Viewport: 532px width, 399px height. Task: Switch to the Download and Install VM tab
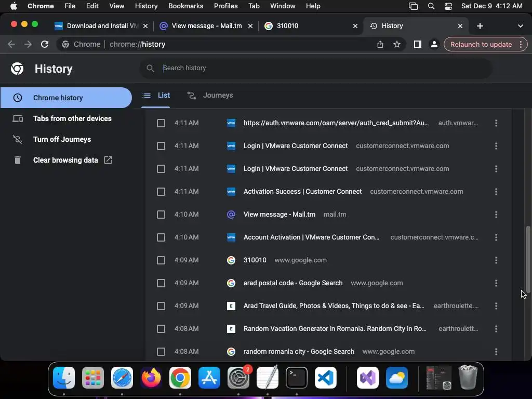(x=101, y=26)
